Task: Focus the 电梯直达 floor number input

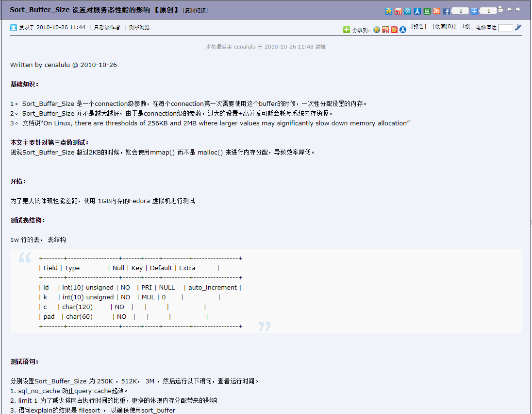Action: tap(505, 28)
